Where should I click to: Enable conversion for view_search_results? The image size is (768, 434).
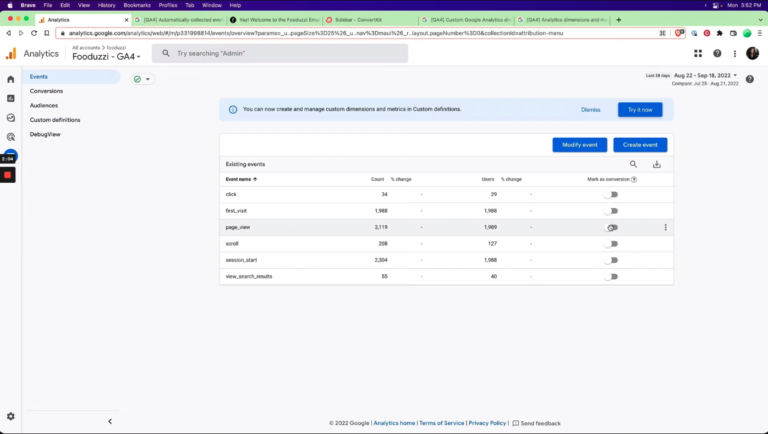coord(611,276)
